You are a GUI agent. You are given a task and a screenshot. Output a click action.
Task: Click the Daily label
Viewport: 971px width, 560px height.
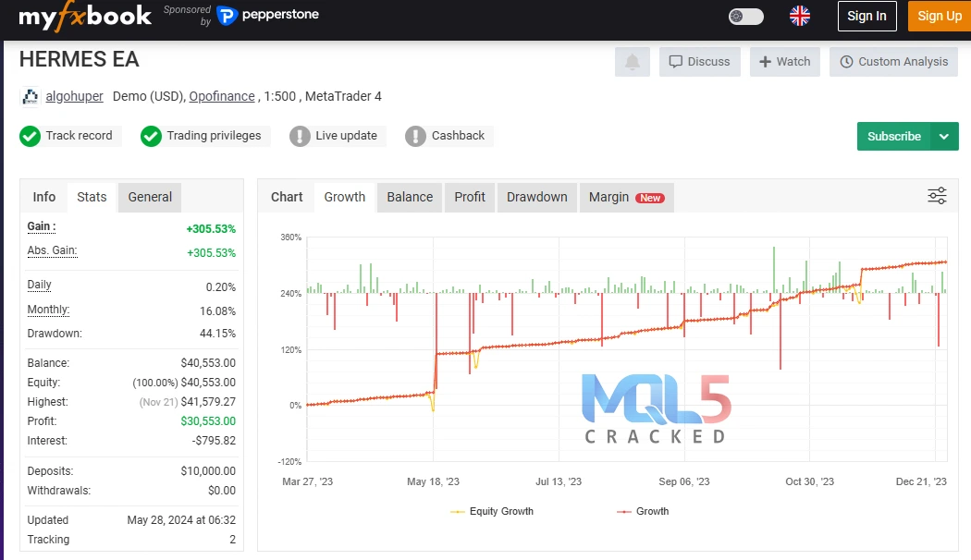39,285
